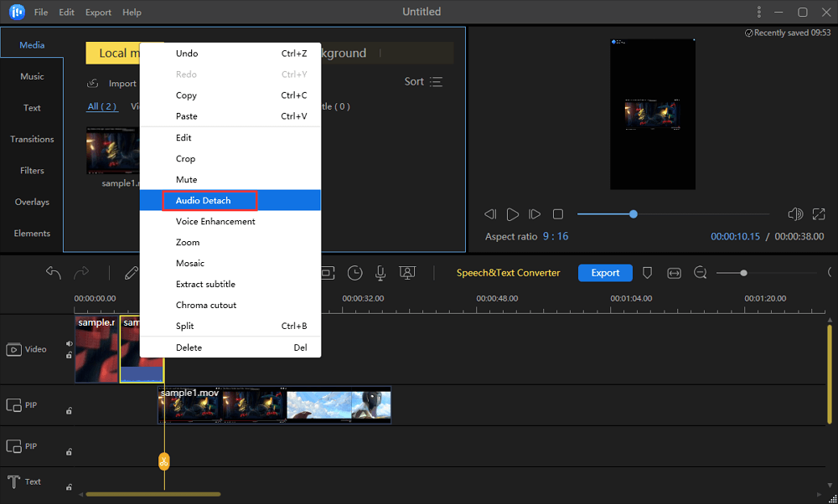Select first sample clip on Video track
This screenshot has width=838, height=504.
click(96, 350)
